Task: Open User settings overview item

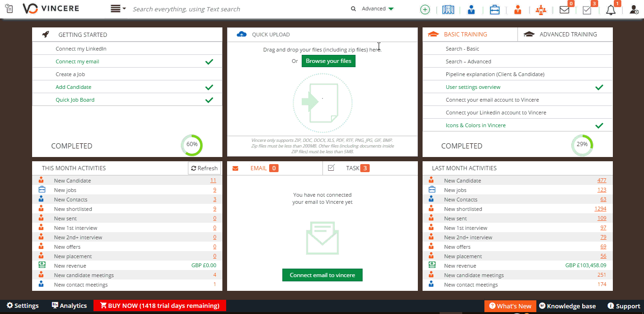Action: click(x=473, y=87)
